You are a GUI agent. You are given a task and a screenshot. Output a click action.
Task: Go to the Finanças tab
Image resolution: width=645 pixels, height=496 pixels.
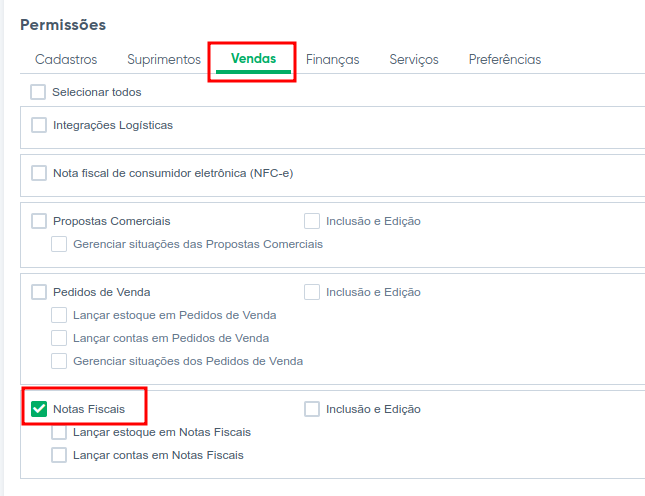click(x=332, y=59)
